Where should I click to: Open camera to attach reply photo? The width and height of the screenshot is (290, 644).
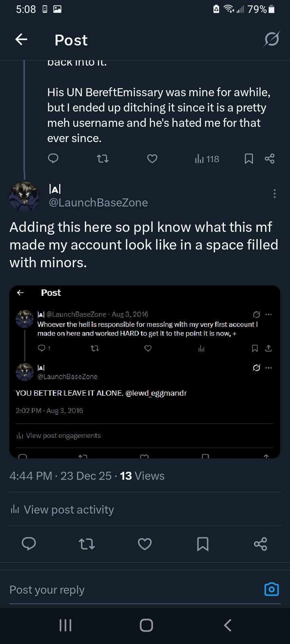(271, 589)
